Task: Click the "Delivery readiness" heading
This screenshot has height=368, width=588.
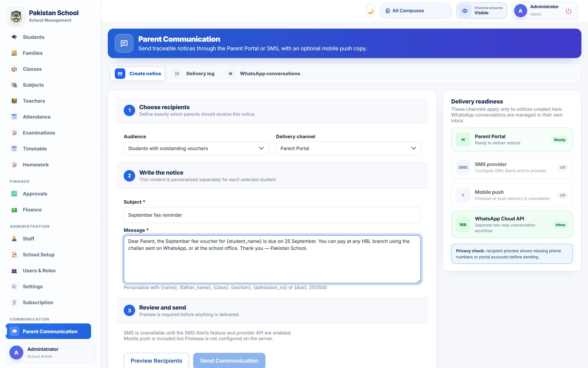Action: tap(477, 101)
